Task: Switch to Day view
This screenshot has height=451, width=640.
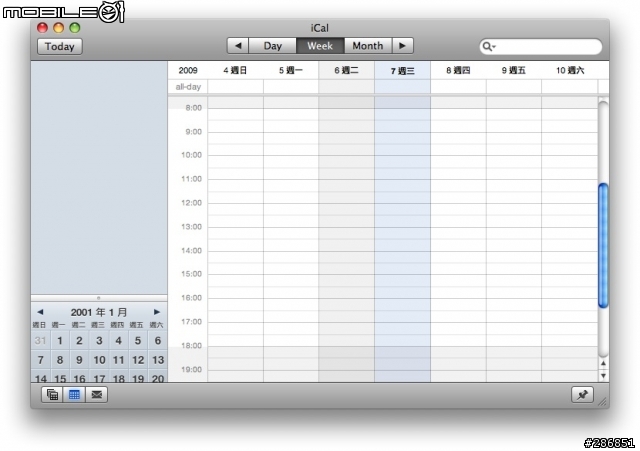Action: tap(273, 46)
